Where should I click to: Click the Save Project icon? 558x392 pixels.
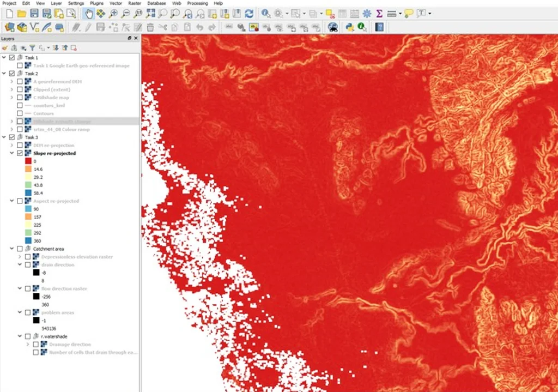(x=34, y=14)
